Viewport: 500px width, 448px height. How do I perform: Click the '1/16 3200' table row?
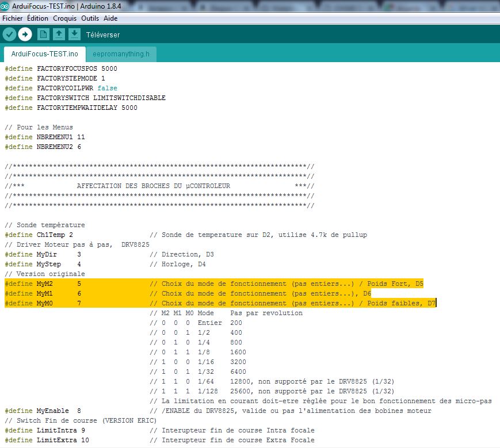coord(198,362)
